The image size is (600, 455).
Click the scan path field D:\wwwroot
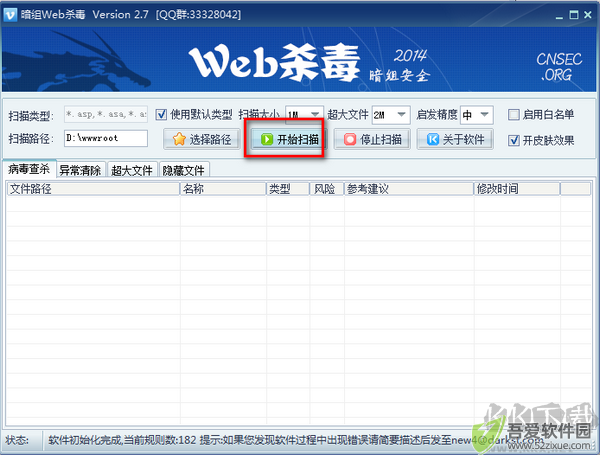106,138
